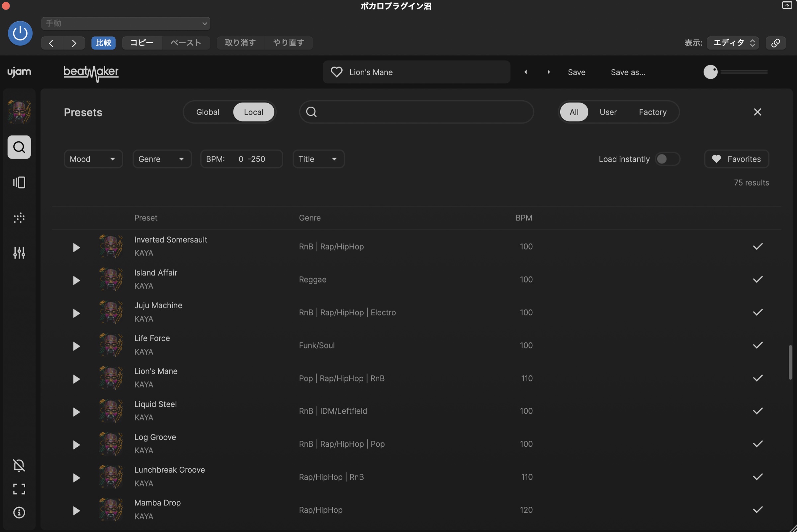
Task: Click the preset search input field
Action: 416,112
